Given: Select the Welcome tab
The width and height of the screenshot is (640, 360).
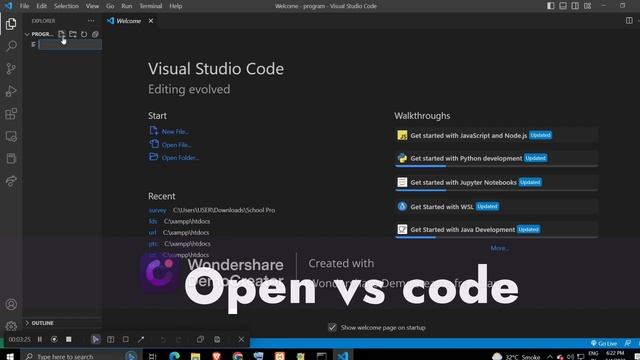Looking at the screenshot, I should (129, 21).
